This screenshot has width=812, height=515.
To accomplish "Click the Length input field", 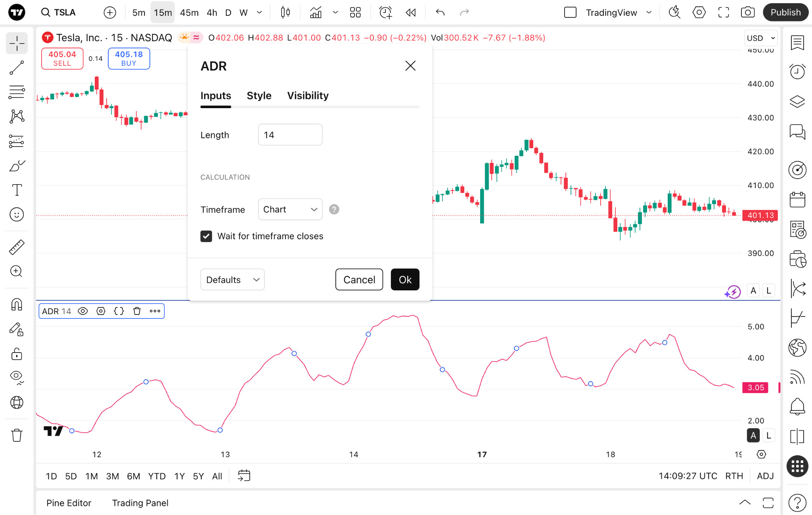I will [290, 135].
